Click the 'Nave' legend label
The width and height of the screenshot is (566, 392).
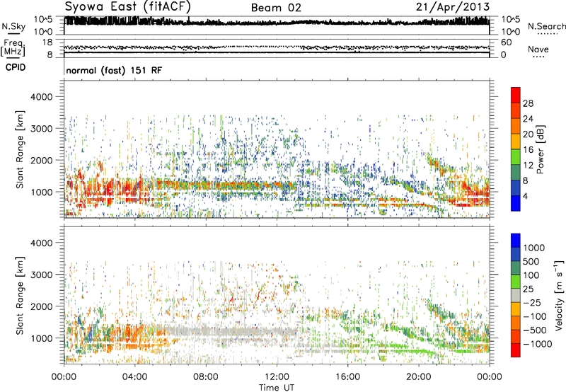538,50
